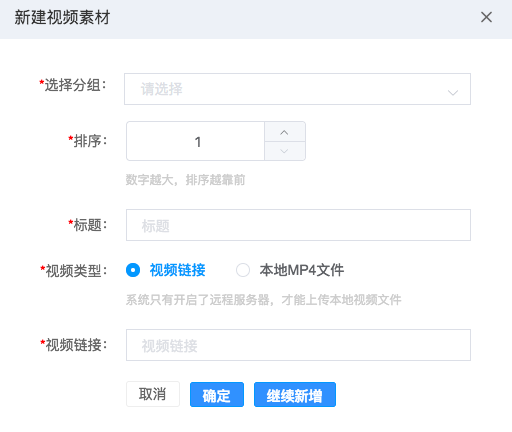Image resolution: width=512 pixels, height=432 pixels.
Task: Focus the 视频链接 URL input field
Action: (298, 345)
